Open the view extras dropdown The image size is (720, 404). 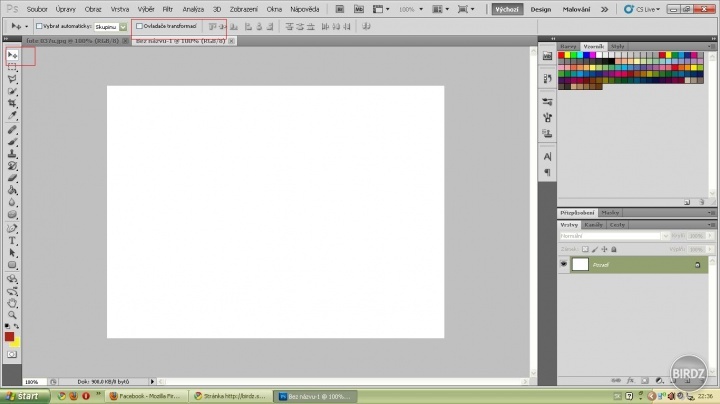click(x=381, y=9)
